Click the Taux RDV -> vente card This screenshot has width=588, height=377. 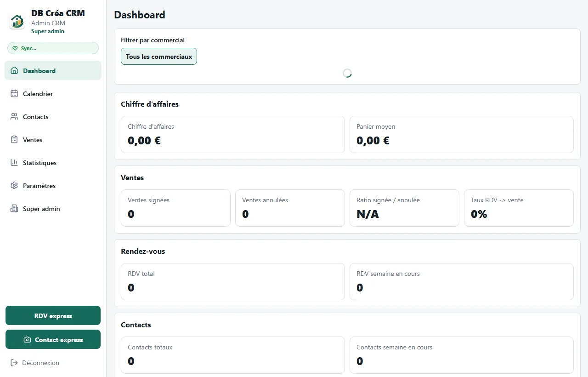[519, 208]
